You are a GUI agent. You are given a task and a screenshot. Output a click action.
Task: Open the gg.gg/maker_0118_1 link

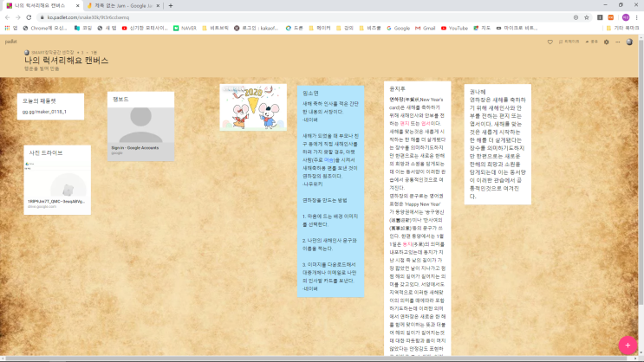click(44, 112)
